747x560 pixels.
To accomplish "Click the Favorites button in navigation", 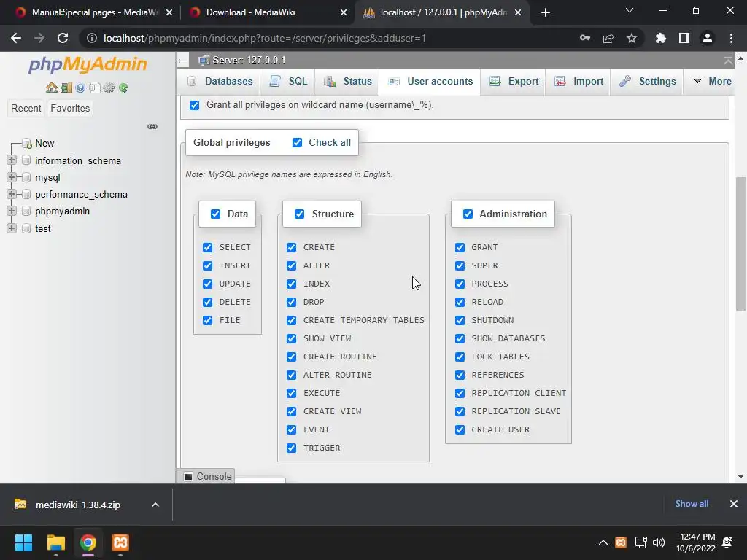I will click(x=70, y=108).
